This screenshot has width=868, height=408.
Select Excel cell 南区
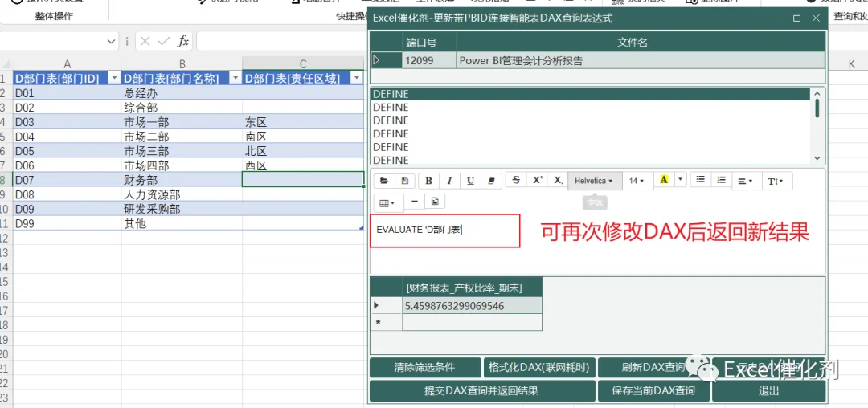[x=303, y=137]
